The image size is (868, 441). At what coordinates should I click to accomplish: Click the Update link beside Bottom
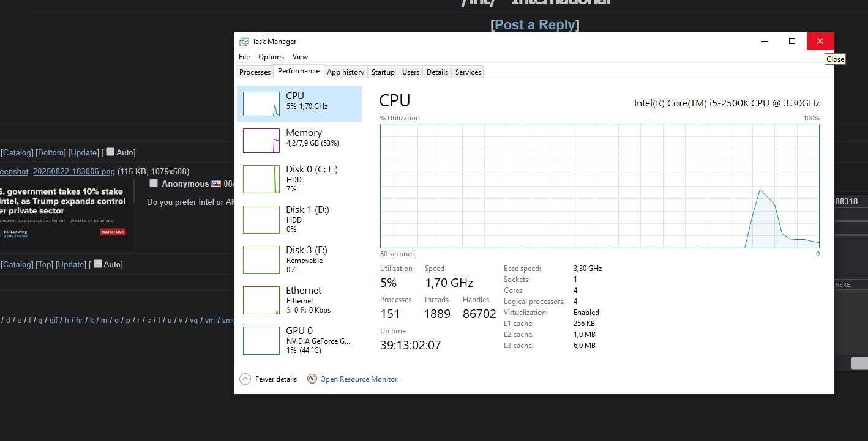[x=84, y=152]
